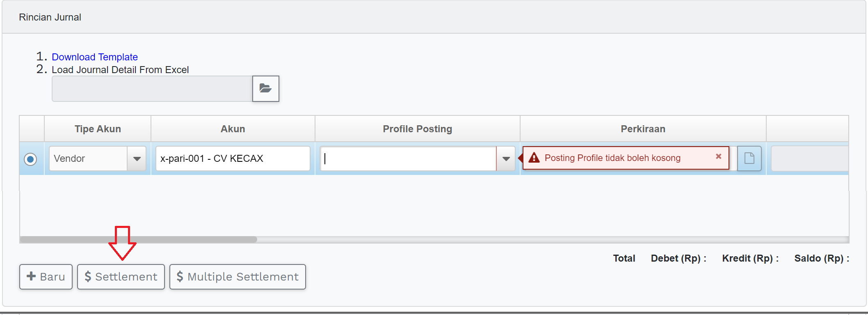
Task: Click the dollar icon on Settlement button
Action: coord(88,276)
